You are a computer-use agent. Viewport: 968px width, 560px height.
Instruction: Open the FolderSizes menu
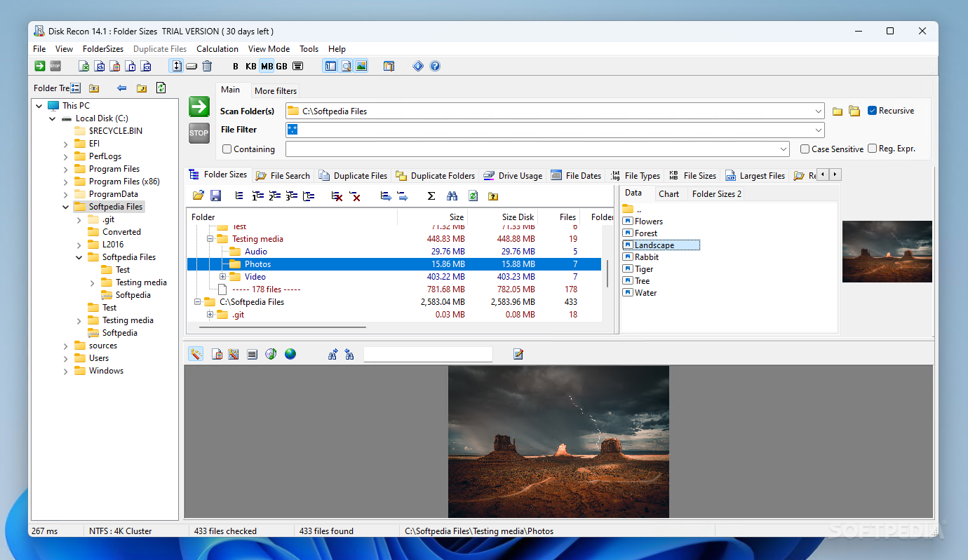(x=103, y=49)
